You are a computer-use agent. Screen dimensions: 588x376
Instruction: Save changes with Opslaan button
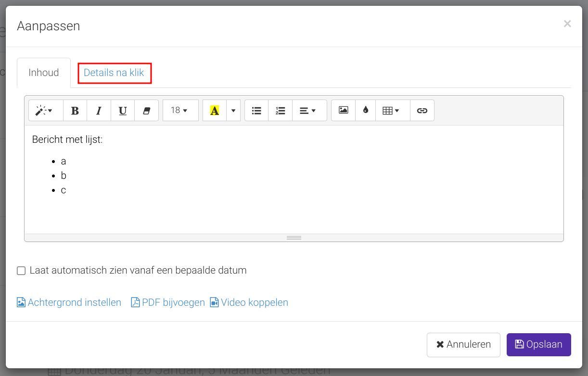(538, 345)
